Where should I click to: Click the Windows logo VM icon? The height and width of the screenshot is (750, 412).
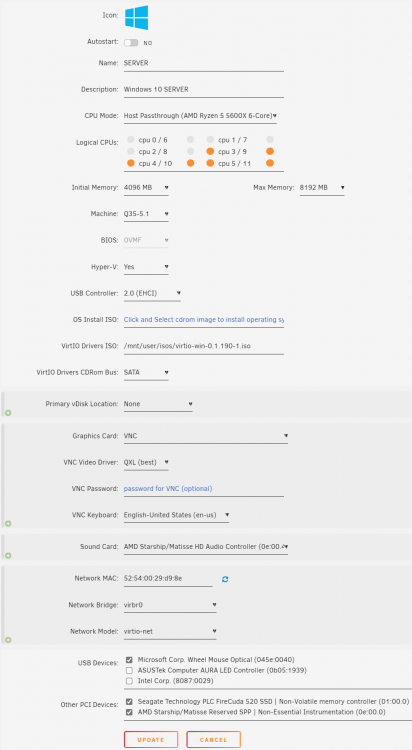click(136, 18)
